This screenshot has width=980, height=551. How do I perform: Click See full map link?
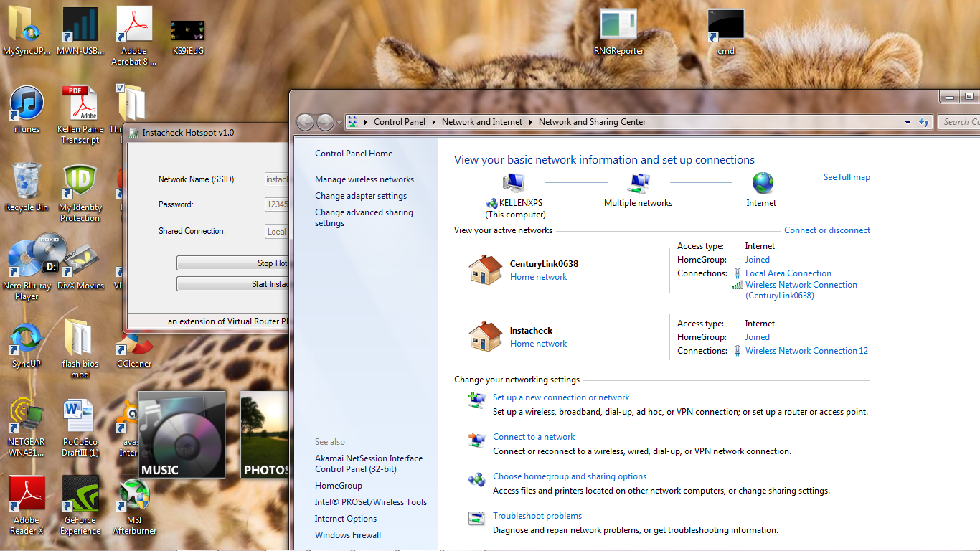(847, 177)
